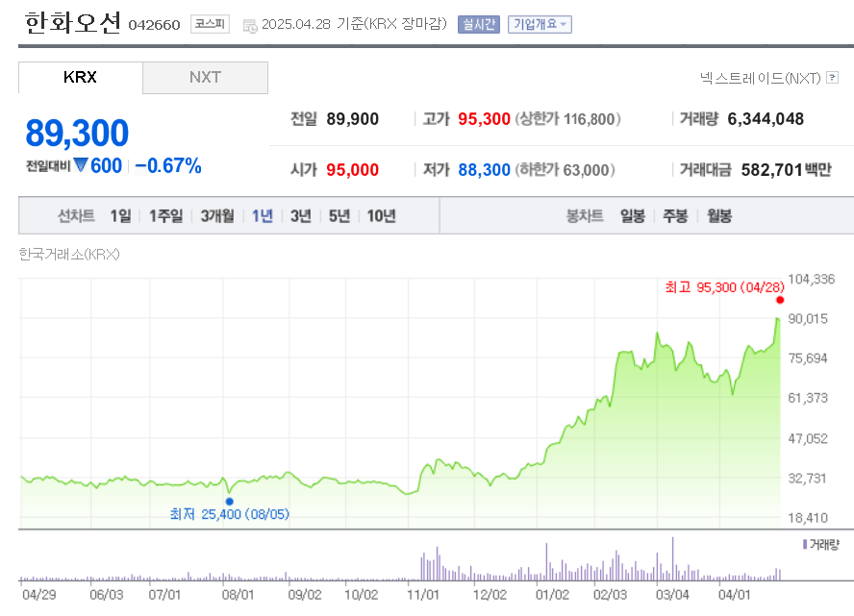This screenshot has width=854, height=616.
Task: Click the 90,015 price axis label
Action: (x=808, y=319)
